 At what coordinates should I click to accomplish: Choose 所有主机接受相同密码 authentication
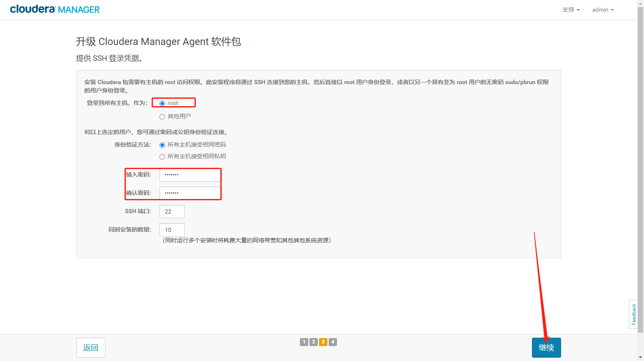[x=162, y=145]
